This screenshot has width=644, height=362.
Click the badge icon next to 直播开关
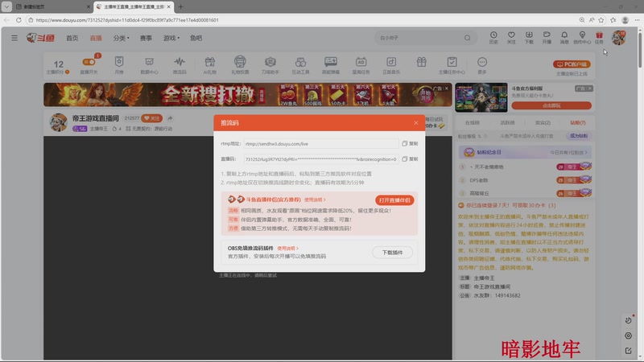119,65
